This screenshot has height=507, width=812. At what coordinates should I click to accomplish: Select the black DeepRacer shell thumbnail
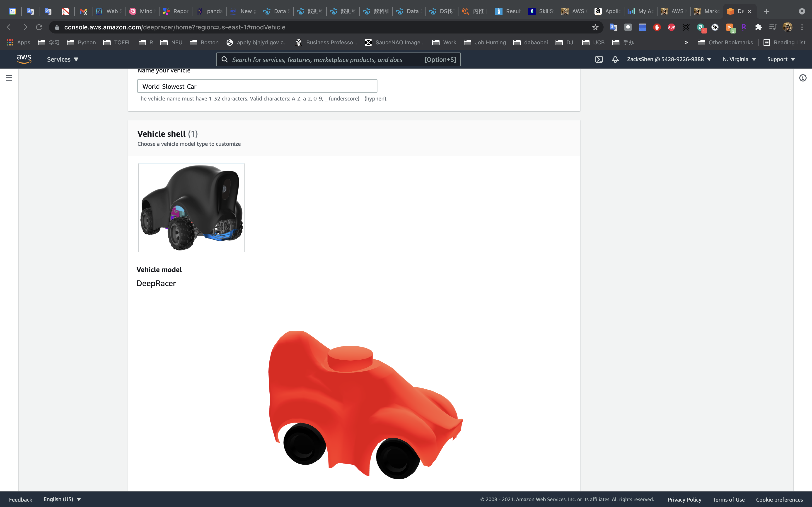(x=191, y=207)
